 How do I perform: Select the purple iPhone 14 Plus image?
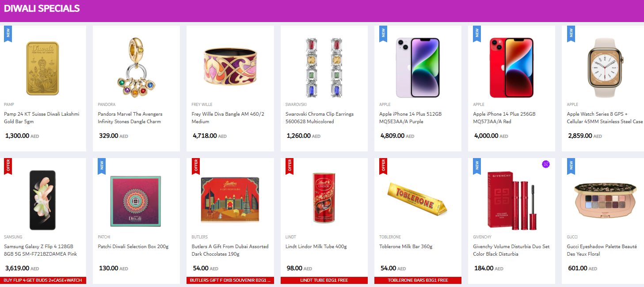coord(418,67)
